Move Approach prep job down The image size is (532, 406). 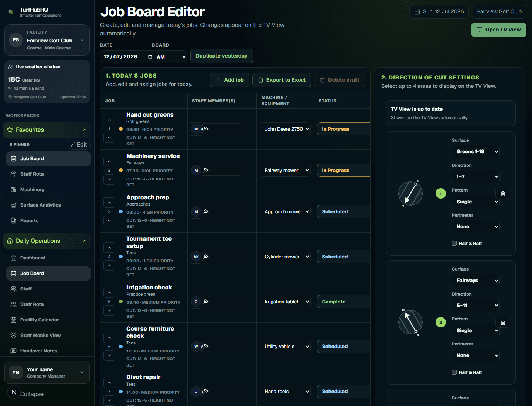click(109, 221)
